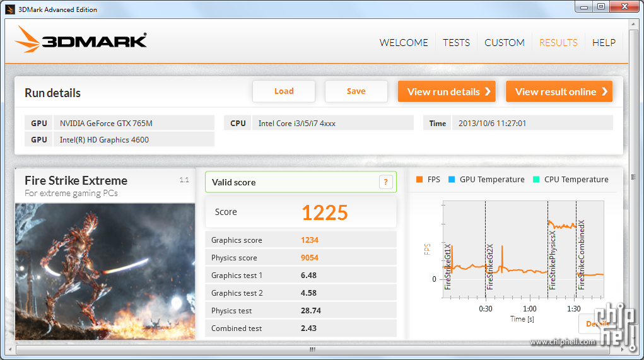
Task: Click the overall score 1225
Action: pyautogui.click(x=325, y=212)
